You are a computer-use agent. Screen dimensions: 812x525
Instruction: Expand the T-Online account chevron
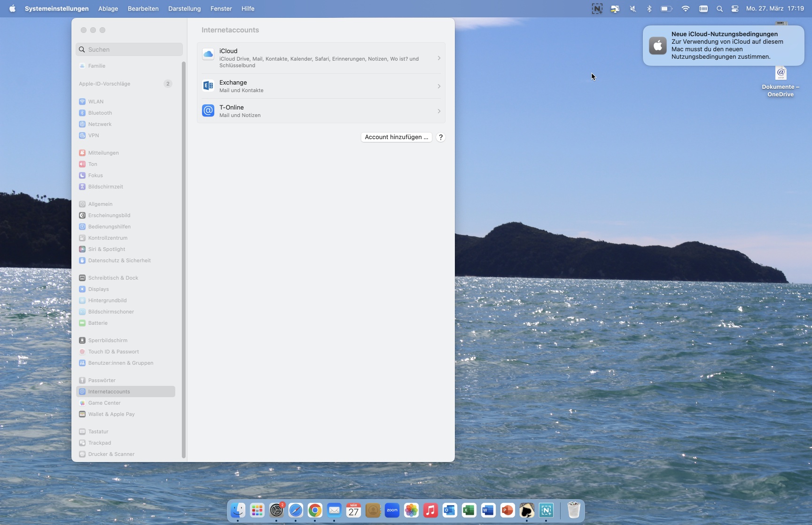pos(439,111)
